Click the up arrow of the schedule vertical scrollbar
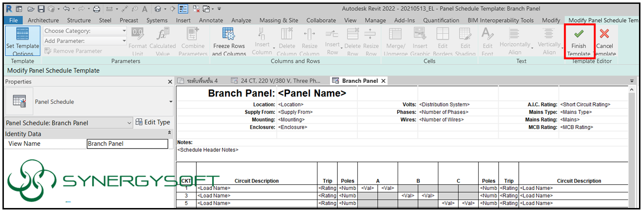Image resolution: width=644 pixels, height=213 pixels. click(632, 89)
